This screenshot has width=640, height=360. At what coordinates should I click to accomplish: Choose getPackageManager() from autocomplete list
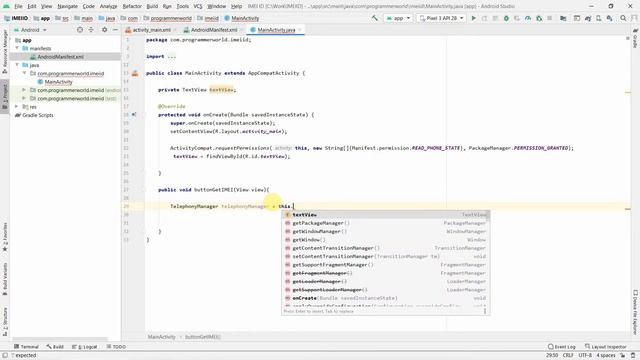[x=386, y=223]
